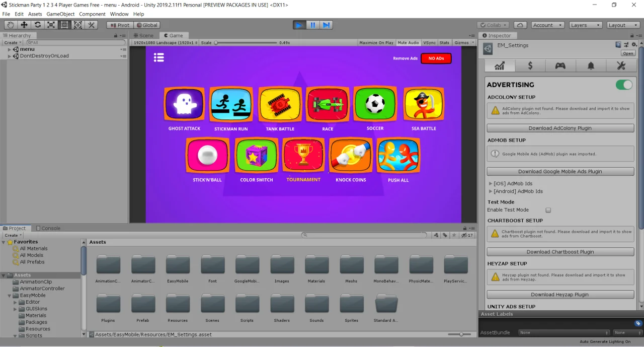The width and height of the screenshot is (644, 347).
Task: Open the Component menu
Action: click(x=92, y=14)
